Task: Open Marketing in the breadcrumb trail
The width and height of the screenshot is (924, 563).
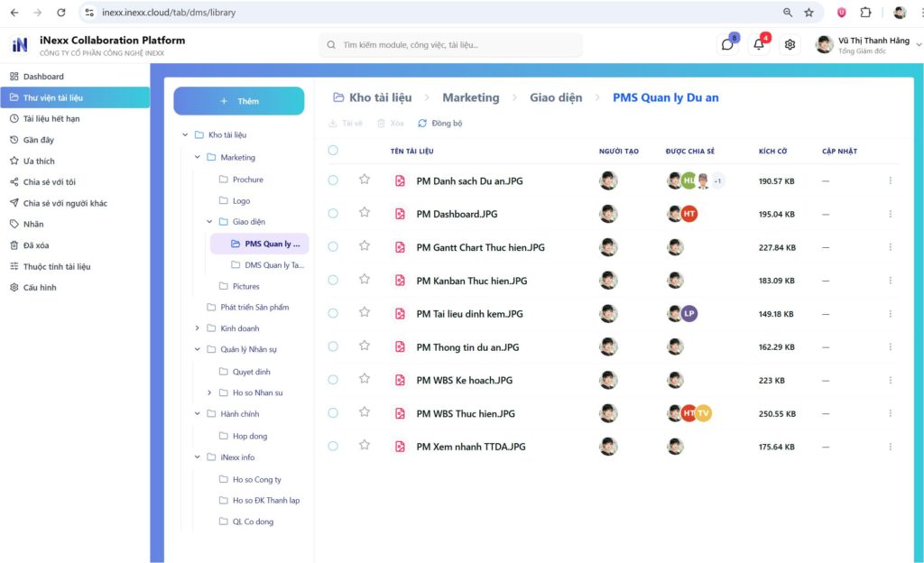Action: (x=469, y=97)
